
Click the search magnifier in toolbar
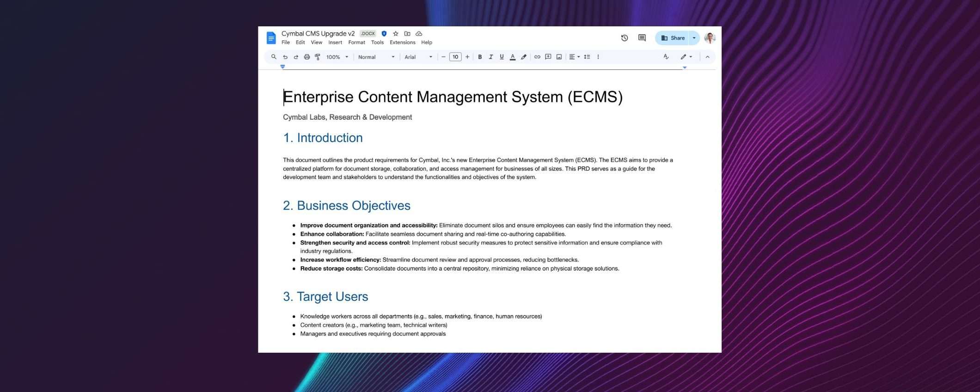274,57
